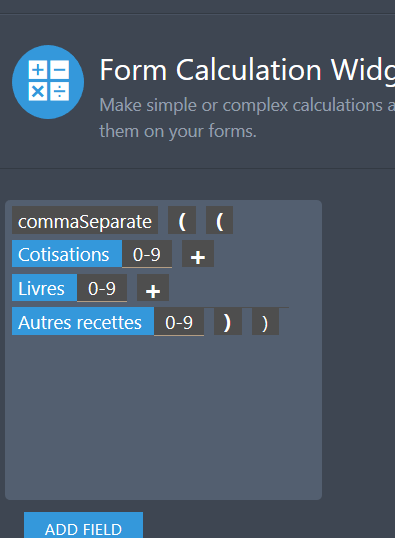Screen dimensions: 395x538
Task: Click the ADD FIELD button
Action: coord(83,525)
